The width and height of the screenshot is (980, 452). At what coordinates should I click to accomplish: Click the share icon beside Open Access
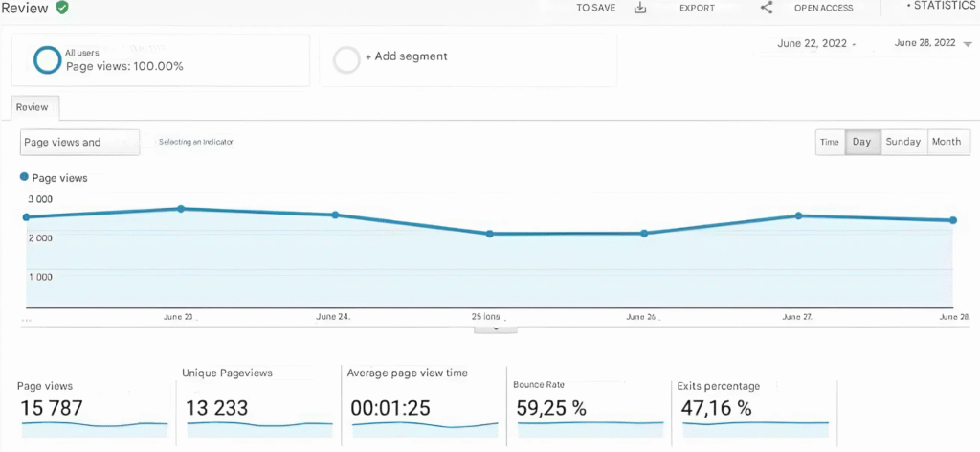click(767, 8)
